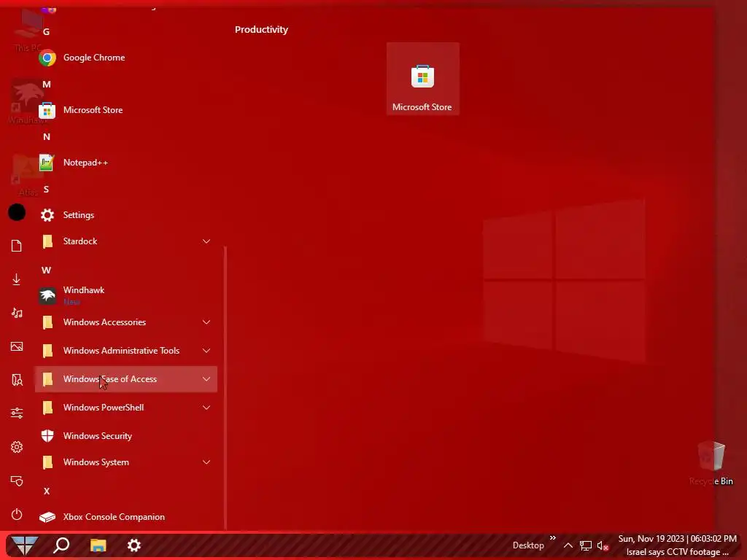Open Pictures from the Start sidebar
Screen dimensions: 747x560
click(x=17, y=346)
